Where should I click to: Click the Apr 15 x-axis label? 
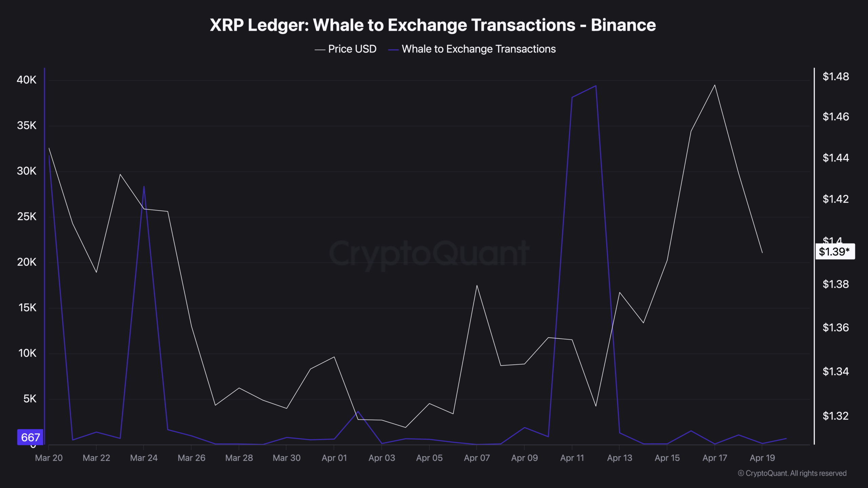(667, 458)
